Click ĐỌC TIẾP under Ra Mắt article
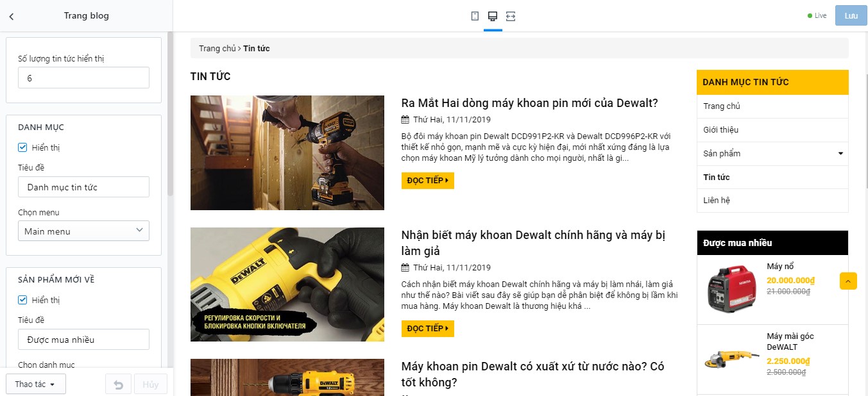Screen dimensions: 868x396 tap(428, 181)
